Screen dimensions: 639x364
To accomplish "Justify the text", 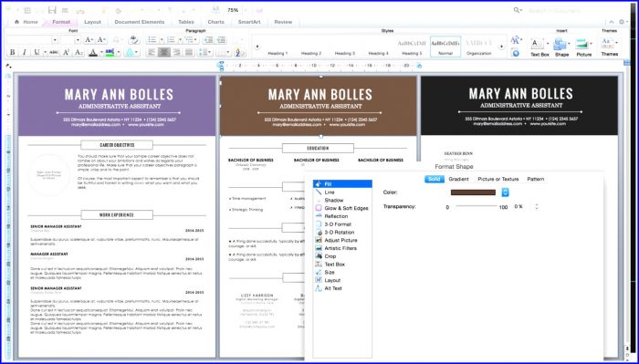I will [x=189, y=52].
